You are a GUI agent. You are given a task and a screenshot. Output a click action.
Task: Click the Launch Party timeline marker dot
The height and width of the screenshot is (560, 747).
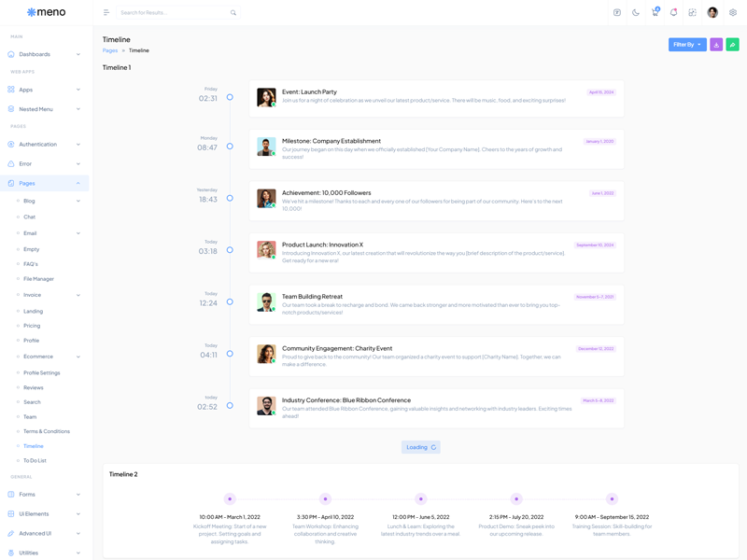click(x=230, y=97)
